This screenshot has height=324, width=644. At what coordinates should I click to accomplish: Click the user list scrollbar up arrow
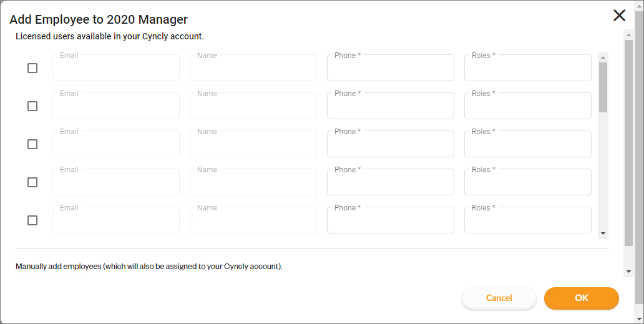(x=603, y=57)
